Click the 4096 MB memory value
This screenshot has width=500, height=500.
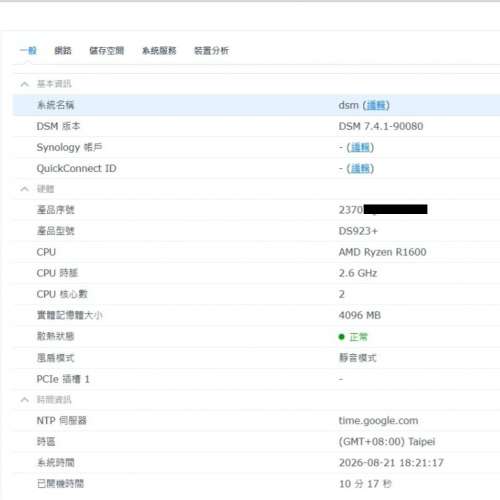pos(360,315)
